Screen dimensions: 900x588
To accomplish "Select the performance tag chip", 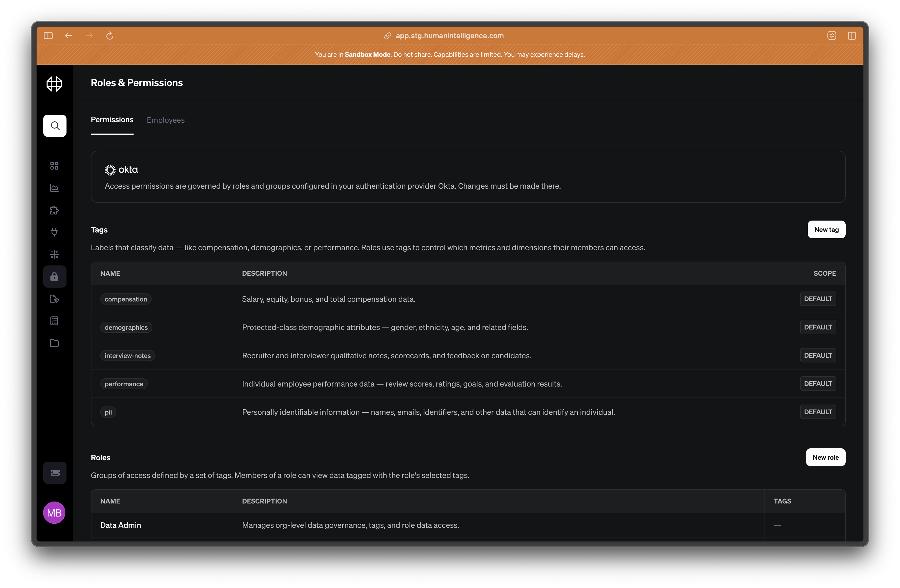I will click(x=124, y=384).
